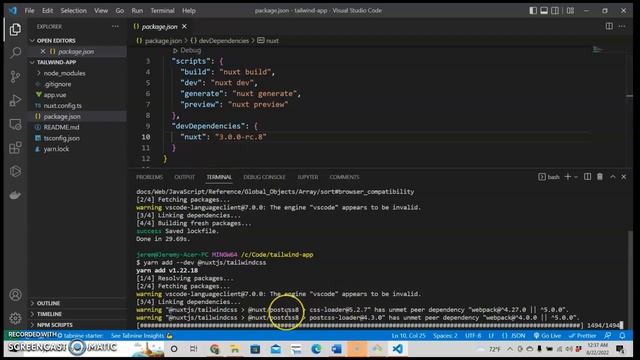Switch to the Comments panel tab
This screenshot has width=640, height=360.
(x=344, y=177)
